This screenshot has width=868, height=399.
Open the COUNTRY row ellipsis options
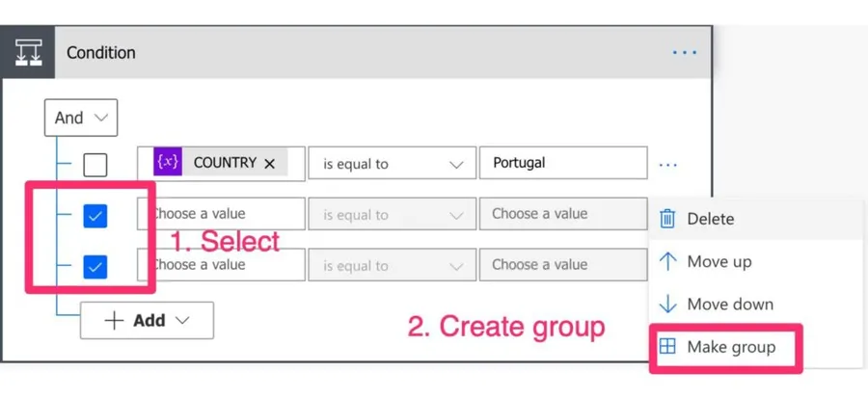[x=668, y=165]
